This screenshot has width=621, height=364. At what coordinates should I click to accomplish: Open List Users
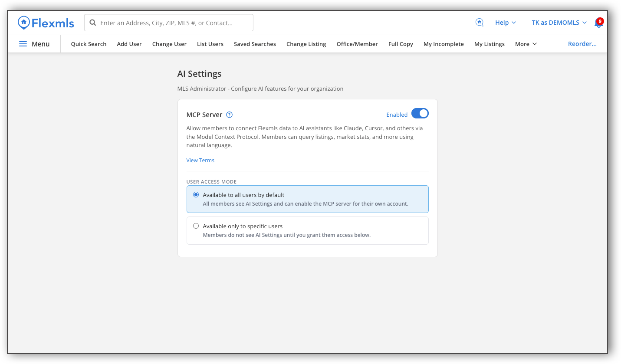(x=210, y=44)
